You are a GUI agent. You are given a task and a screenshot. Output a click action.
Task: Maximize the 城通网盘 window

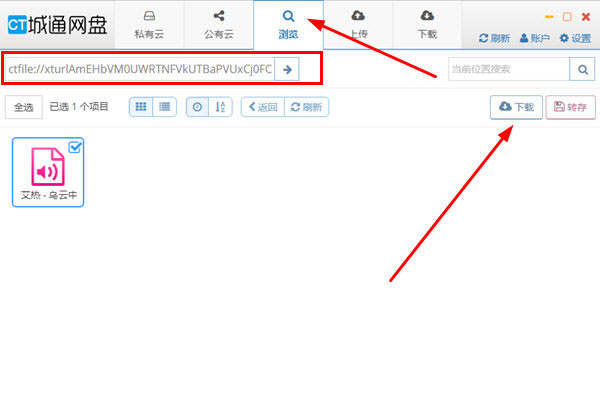tap(567, 17)
